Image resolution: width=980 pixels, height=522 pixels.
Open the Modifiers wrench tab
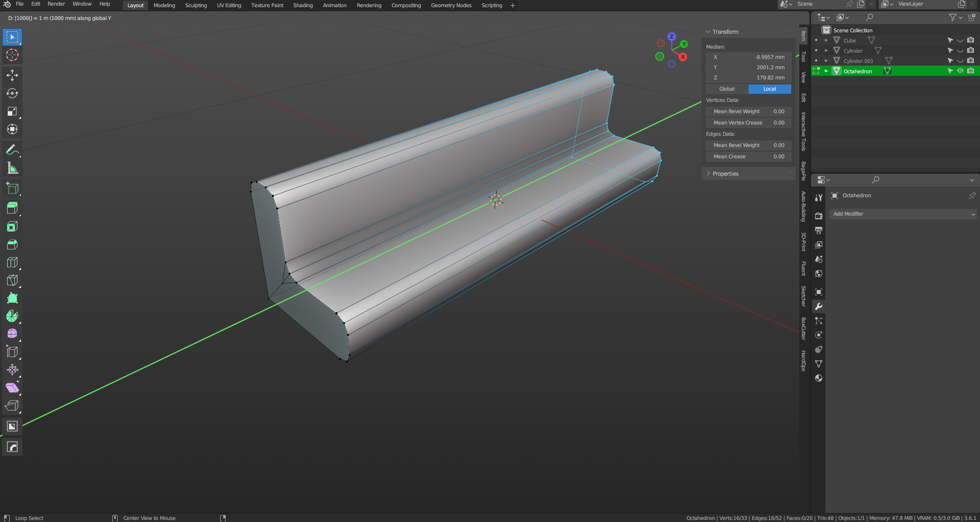click(819, 306)
